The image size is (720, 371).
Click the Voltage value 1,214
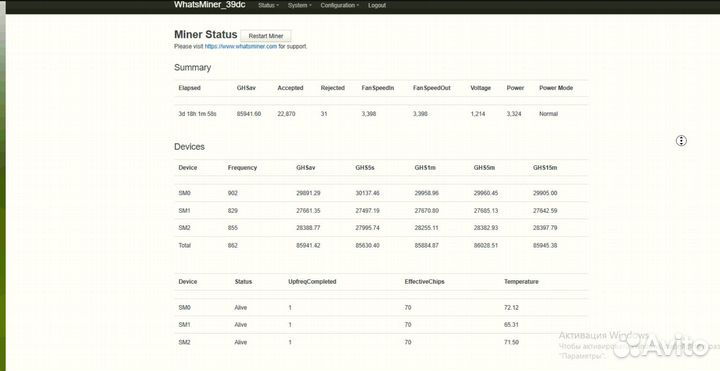[x=478, y=114]
